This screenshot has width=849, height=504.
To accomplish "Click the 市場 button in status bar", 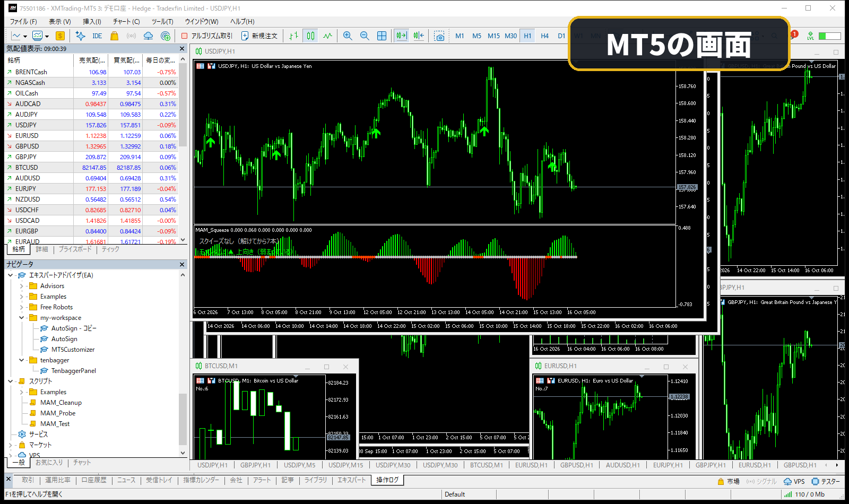I will [729, 482].
